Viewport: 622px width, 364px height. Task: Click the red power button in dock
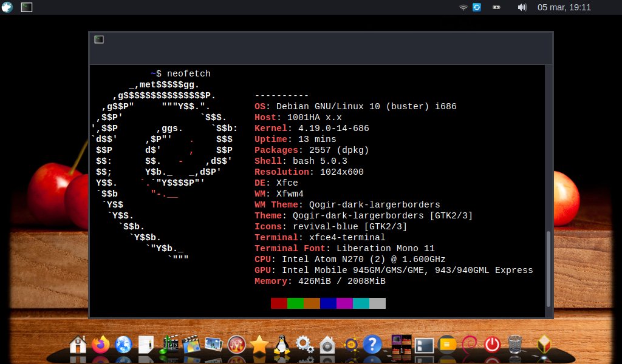point(492,345)
